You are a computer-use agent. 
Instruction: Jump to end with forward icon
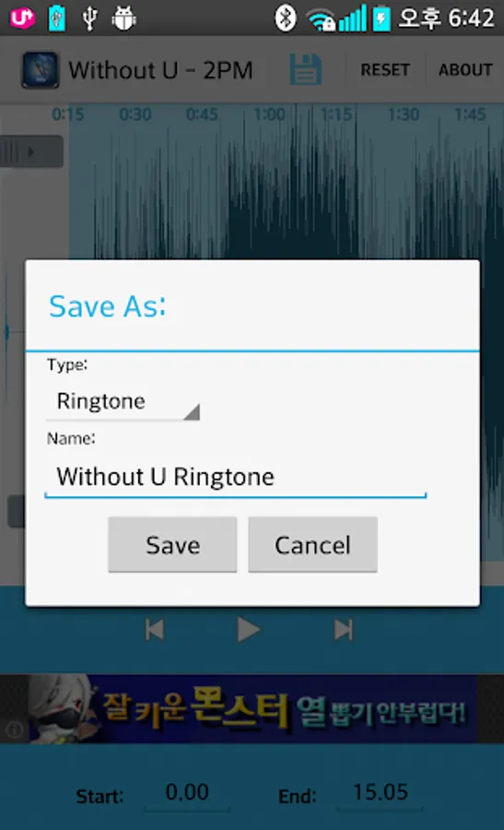point(344,630)
